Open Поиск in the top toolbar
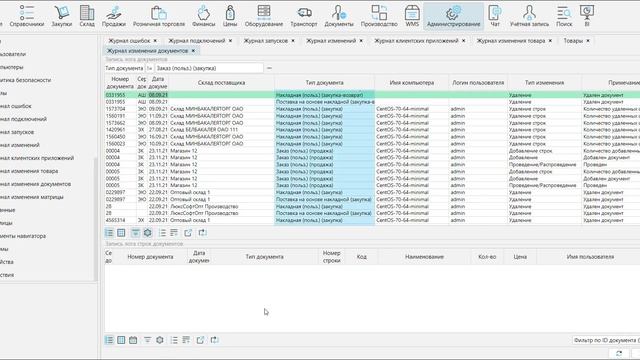The width and height of the screenshot is (640, 360). pos(564,16)
